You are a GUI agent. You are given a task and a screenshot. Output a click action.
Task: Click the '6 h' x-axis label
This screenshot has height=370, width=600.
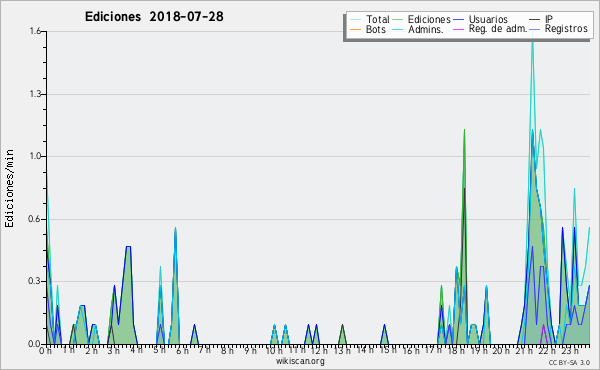point(182,350)
